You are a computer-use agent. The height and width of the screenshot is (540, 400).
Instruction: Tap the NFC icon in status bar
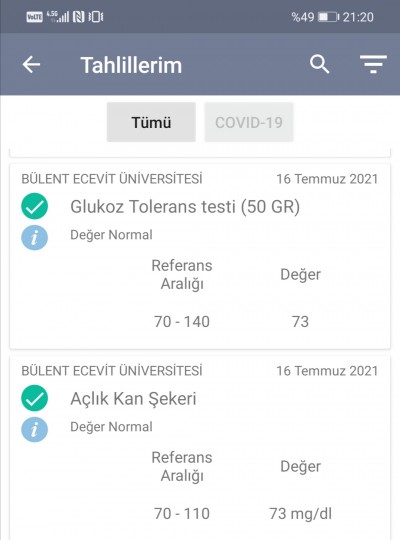(79, 17)
